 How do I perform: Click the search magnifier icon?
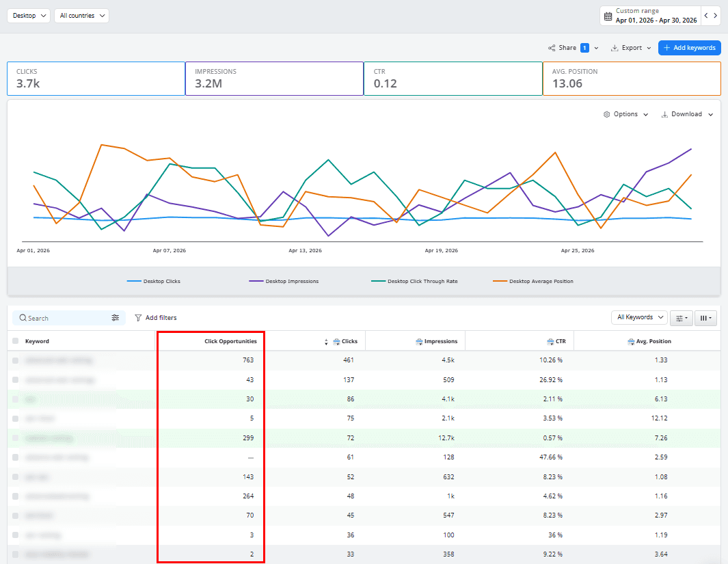23,318
